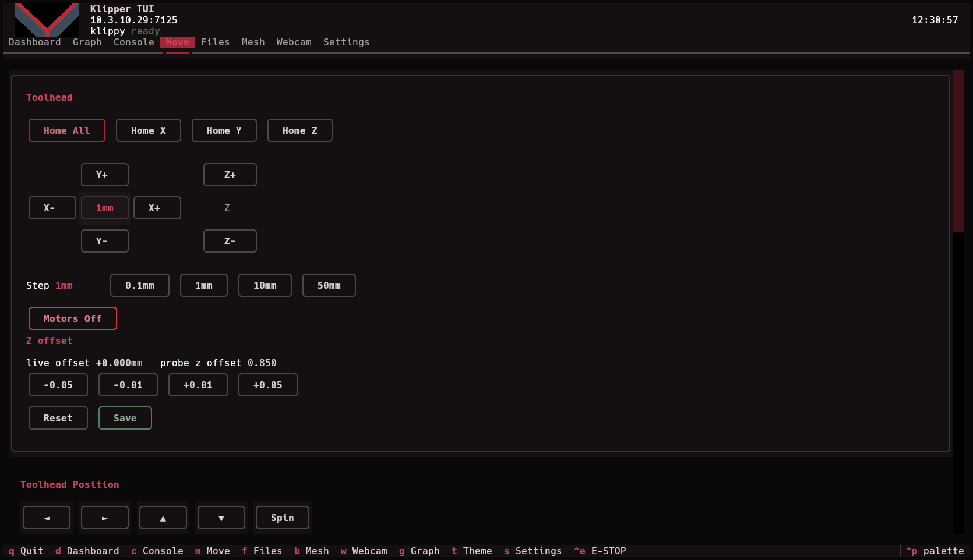Viewport: 973px width, 560px height.
Task: Select the 10mm step size
Action: tap(265, 285)
